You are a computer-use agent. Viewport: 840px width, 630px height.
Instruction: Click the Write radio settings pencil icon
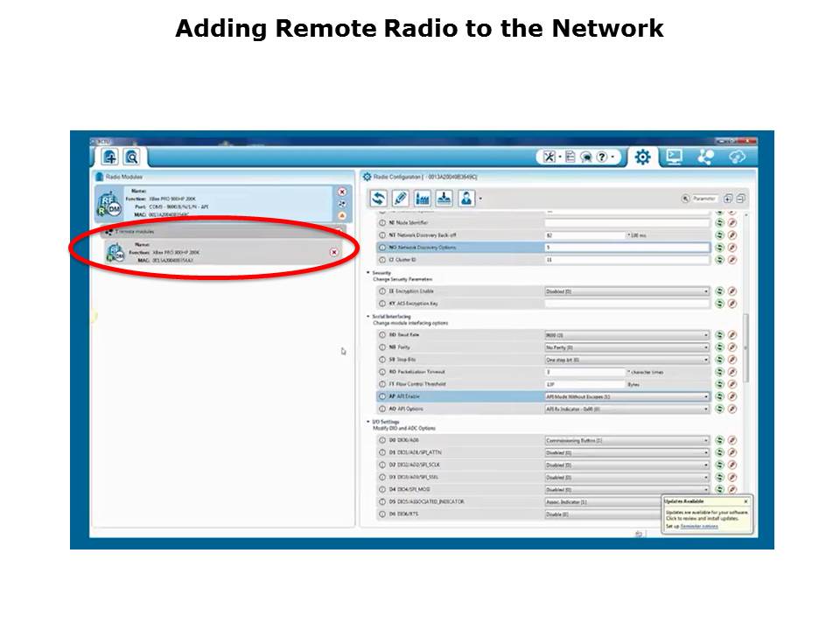[x=401, y=199]
